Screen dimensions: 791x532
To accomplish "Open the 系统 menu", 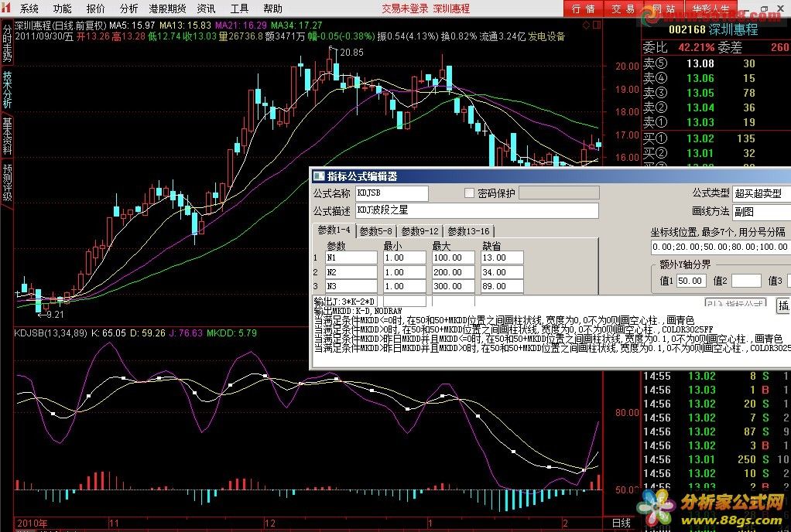I will [29, 9].
